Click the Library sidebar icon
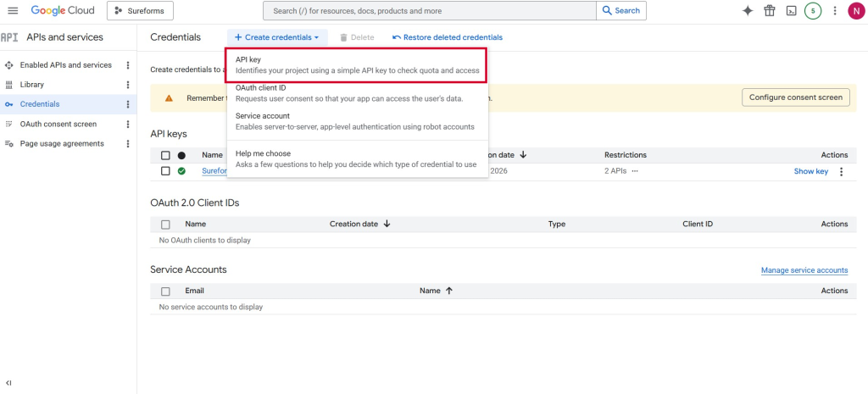 pyautogui.click(x=8, y=85)
